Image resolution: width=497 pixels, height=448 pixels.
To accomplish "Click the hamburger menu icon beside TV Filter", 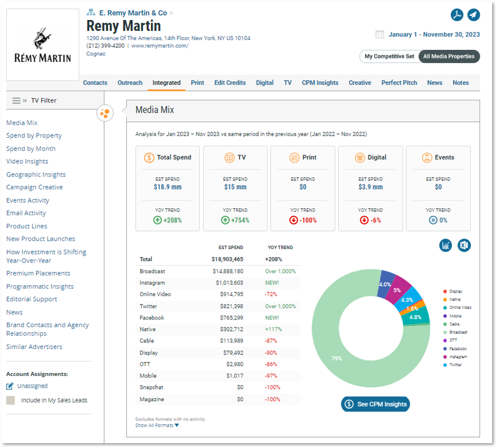I will (x=16, y=100).
